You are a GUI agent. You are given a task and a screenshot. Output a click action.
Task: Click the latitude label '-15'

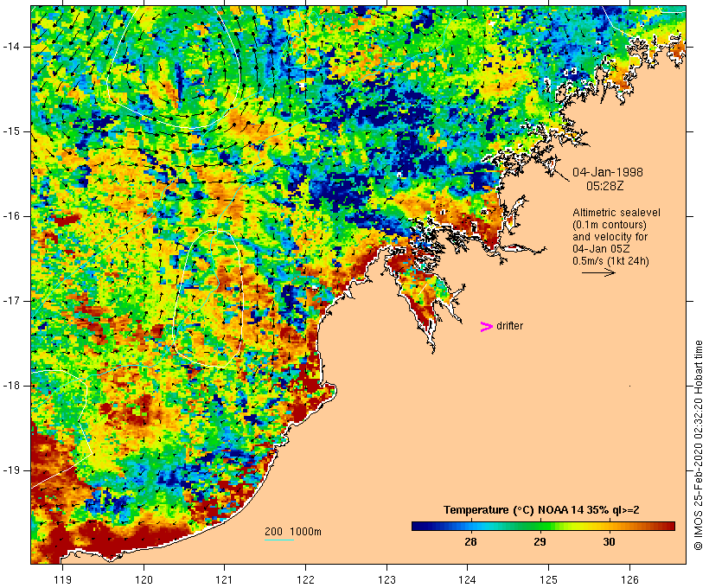coord(11,131)
